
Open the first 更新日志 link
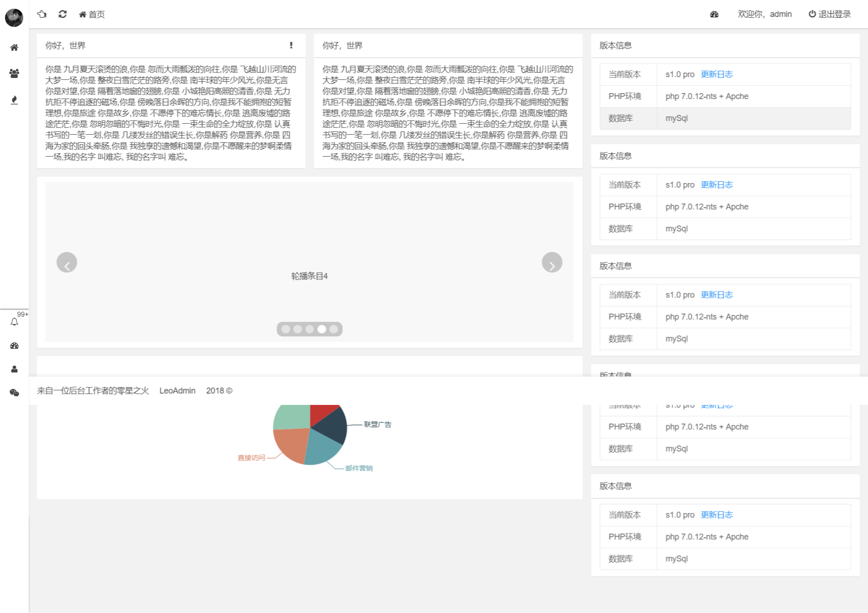coord(716,74)
